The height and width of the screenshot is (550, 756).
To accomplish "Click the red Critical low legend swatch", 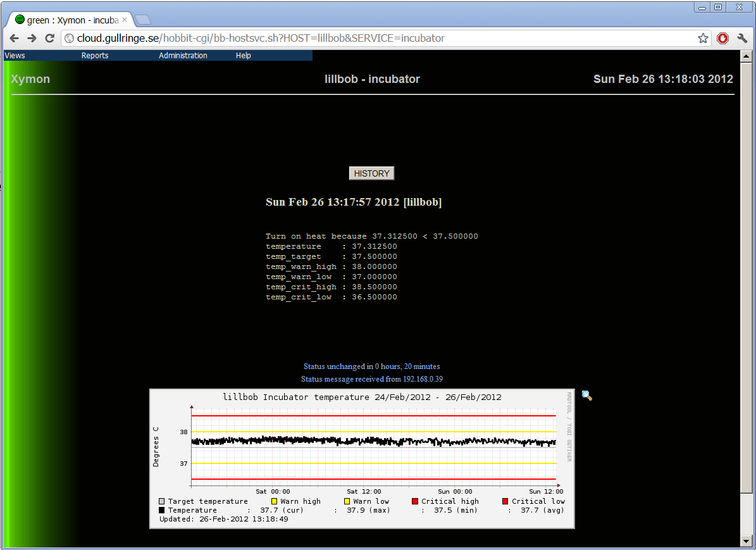I will (x=505, y=501).
